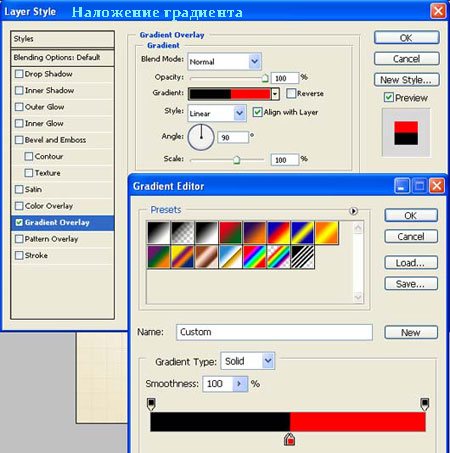Click the New Style... button
This screenshot has width=450, height=453.
point(406,80)
